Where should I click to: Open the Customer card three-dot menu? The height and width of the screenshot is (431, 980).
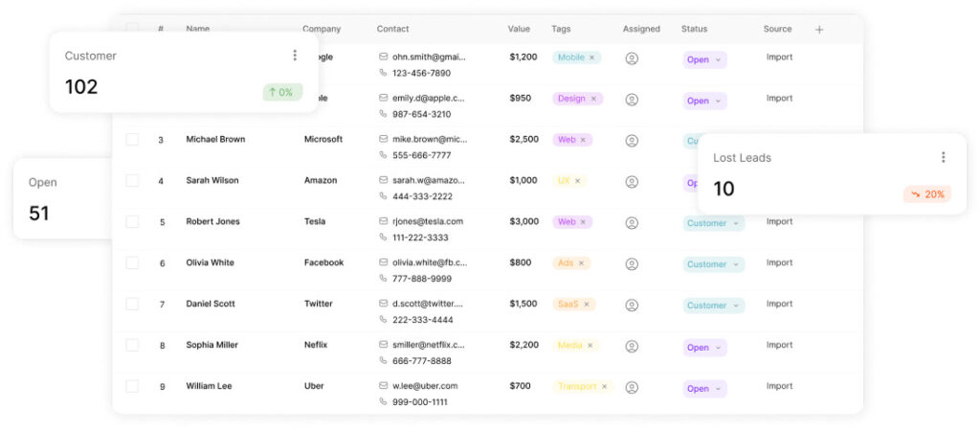pos(295,56)
